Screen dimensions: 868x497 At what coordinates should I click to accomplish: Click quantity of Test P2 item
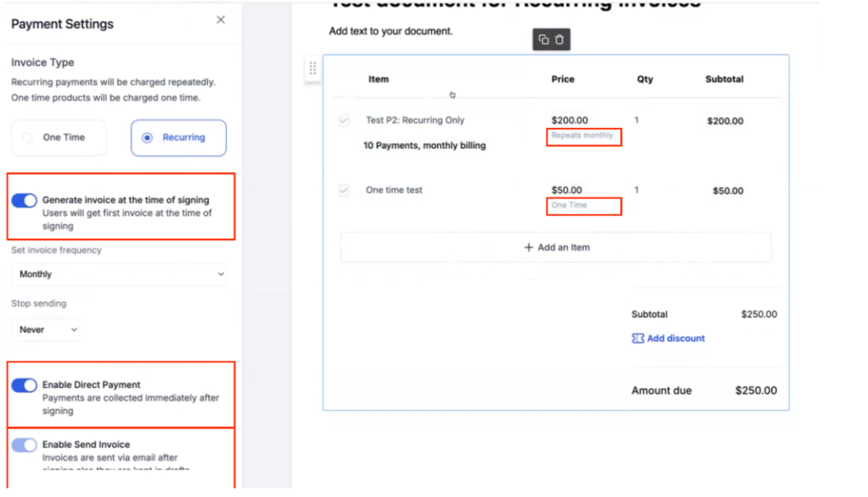tap(637, 121)
